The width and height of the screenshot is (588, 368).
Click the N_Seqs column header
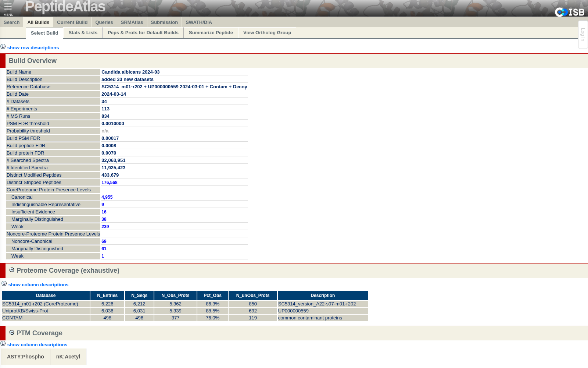139,296
